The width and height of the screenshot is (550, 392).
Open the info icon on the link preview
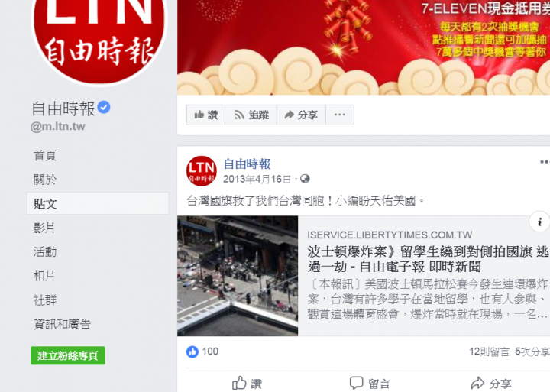539,222
